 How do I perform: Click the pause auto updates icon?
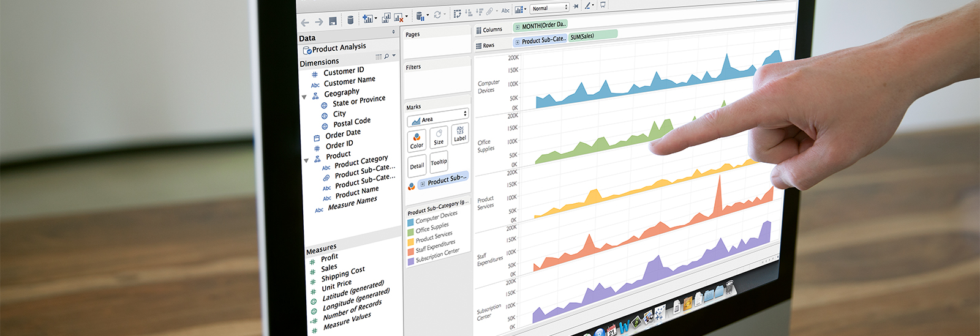[420, 17]
